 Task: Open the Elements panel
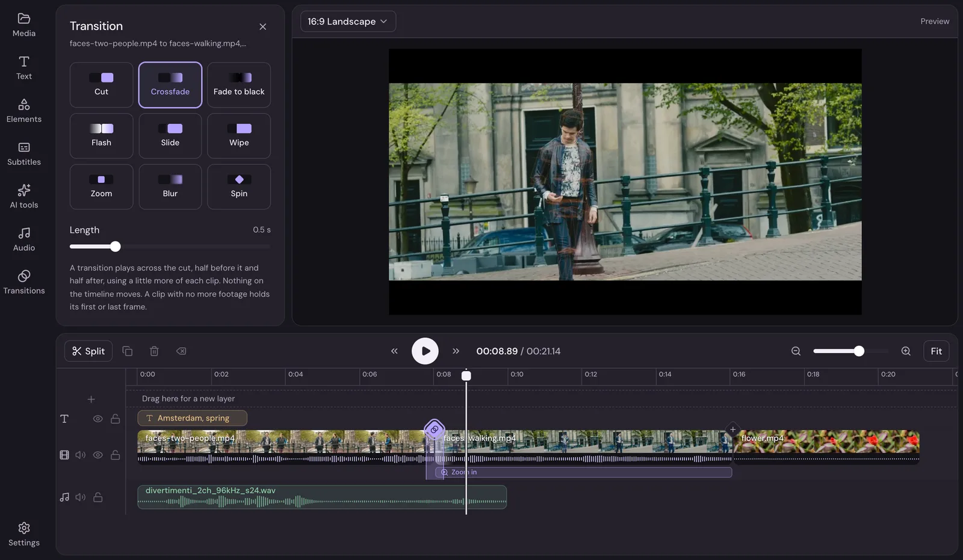[x=24, y=111]
